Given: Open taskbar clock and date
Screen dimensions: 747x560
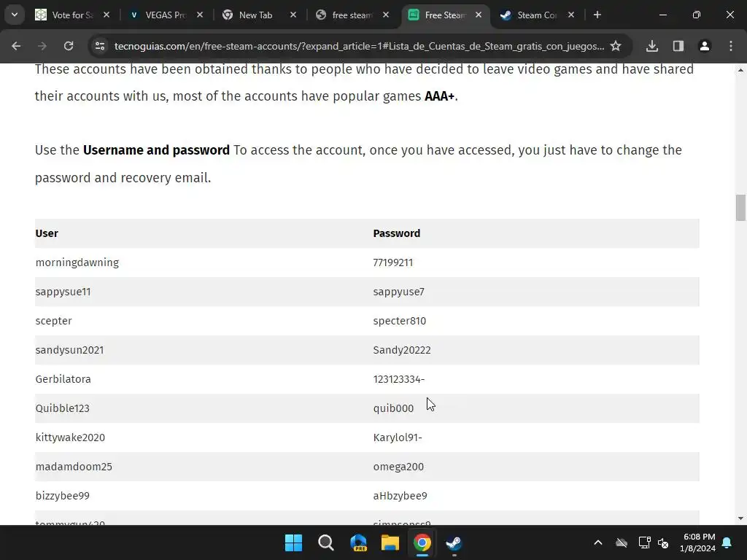Looking at the screenshot, I should point(697,542).
